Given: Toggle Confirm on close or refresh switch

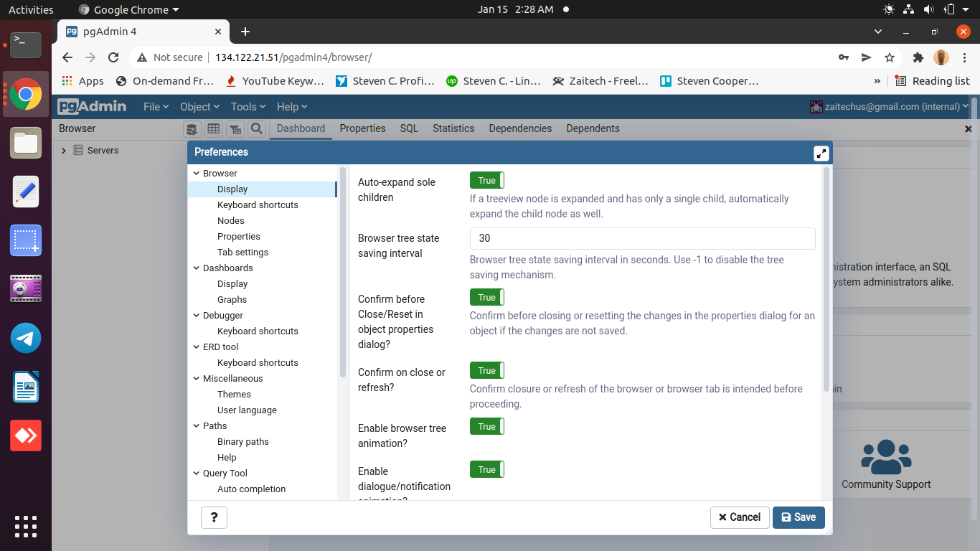Looking at the screenshot, I should click(487, 370).
